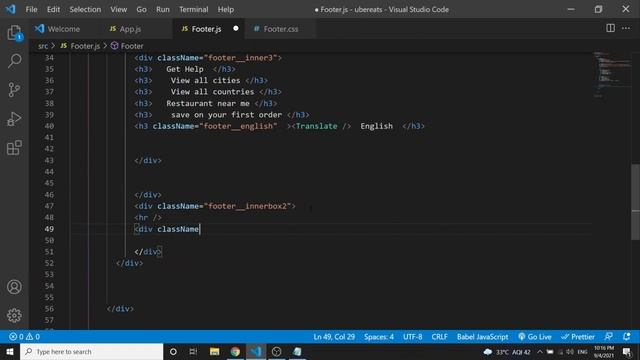The width and height of the screenshot is (640, 360).
Task: Click Ln 49, Col 29 in status bar
Action: coord(334,337)
